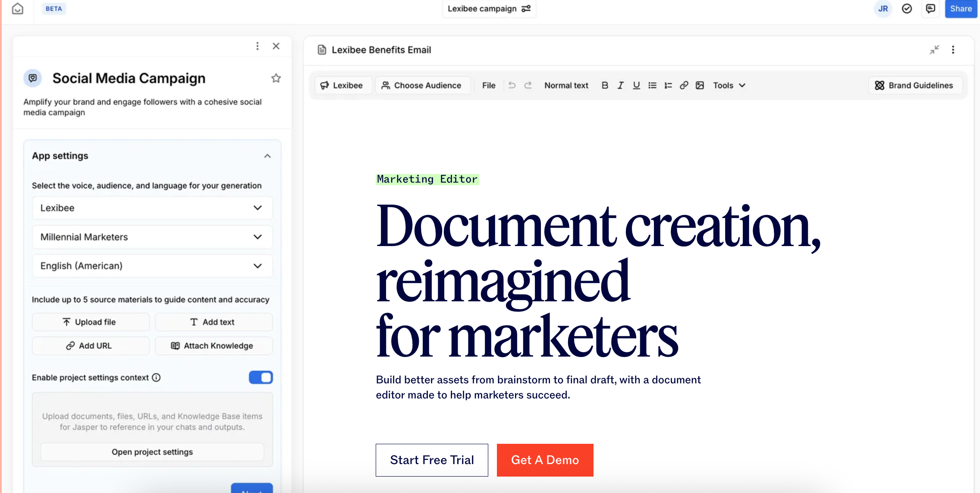This screenshot has width=980, height=493.
Task: Open the Tools dropdown menu
Action: (729, 85)
